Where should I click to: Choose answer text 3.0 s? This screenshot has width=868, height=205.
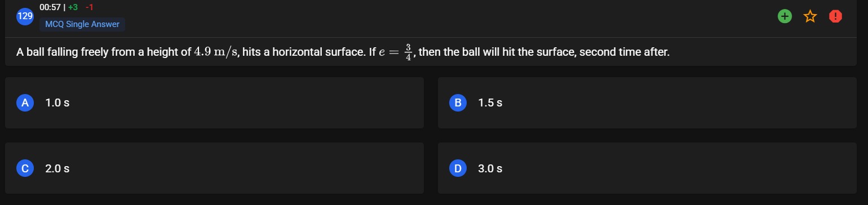click(x=490, y=168)
